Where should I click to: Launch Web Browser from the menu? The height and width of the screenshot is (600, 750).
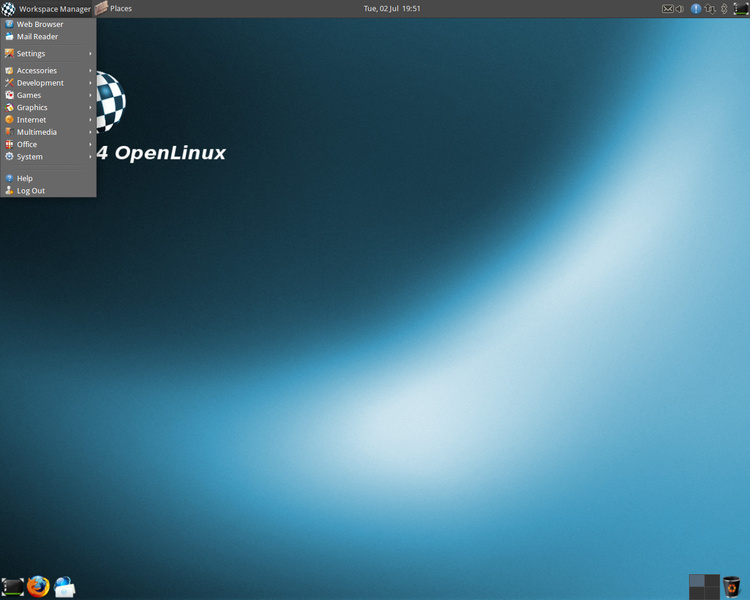coord(48,24)
